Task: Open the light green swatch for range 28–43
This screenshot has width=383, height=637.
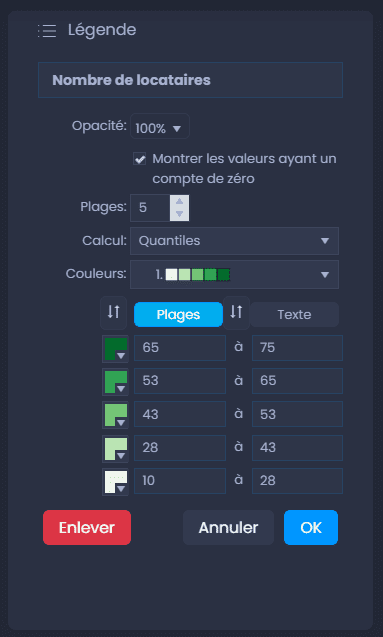Action: (x=115, y=448)
